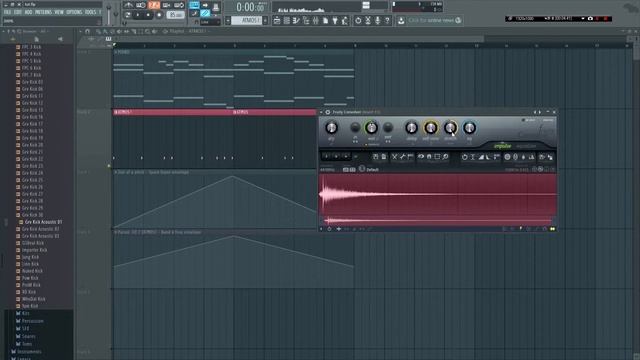Open Fruity Convolver plugin options arrow menu
This screenshot has width=640, height=360.
[321, 112]
